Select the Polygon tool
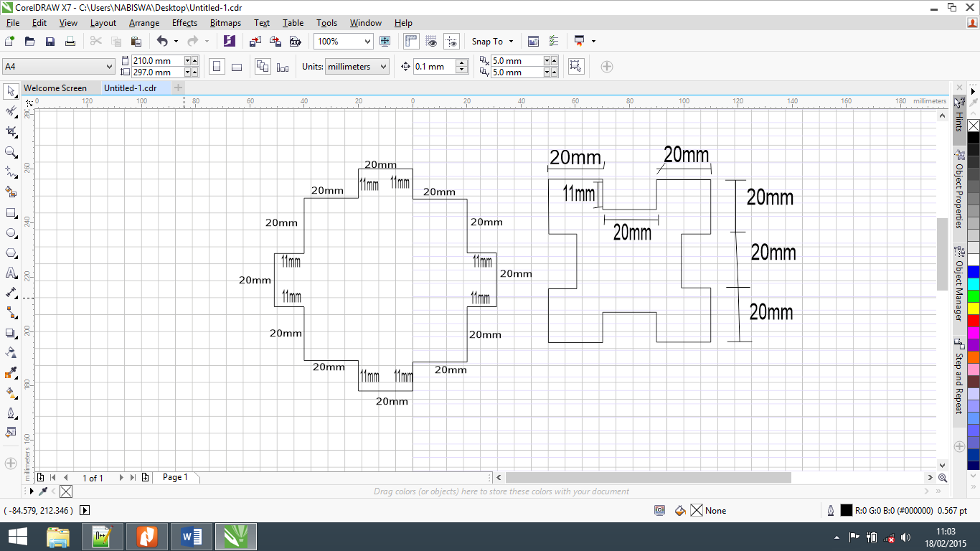 (x=11, y=253)
